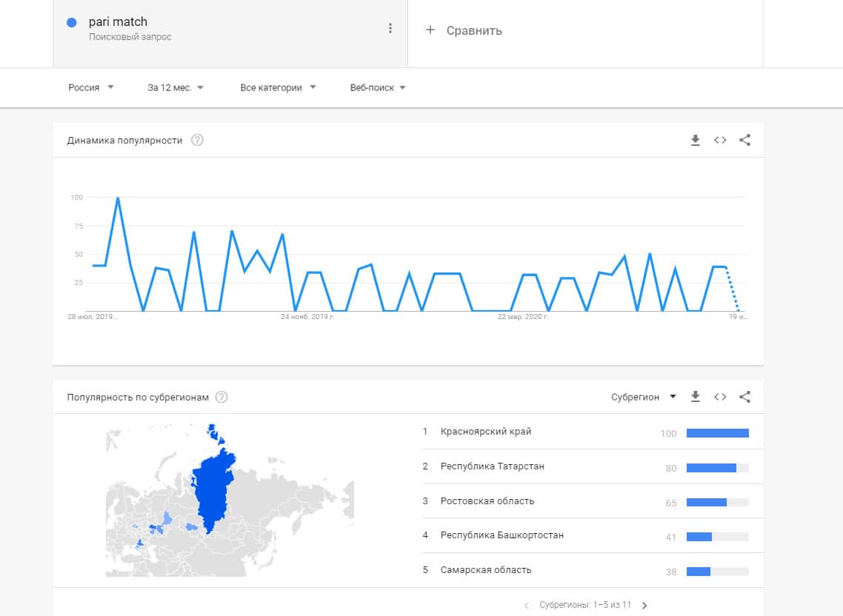The image size is (843, 616).
Task: Click the Красноярский край popularity bar
Action: tap(718, 433)
